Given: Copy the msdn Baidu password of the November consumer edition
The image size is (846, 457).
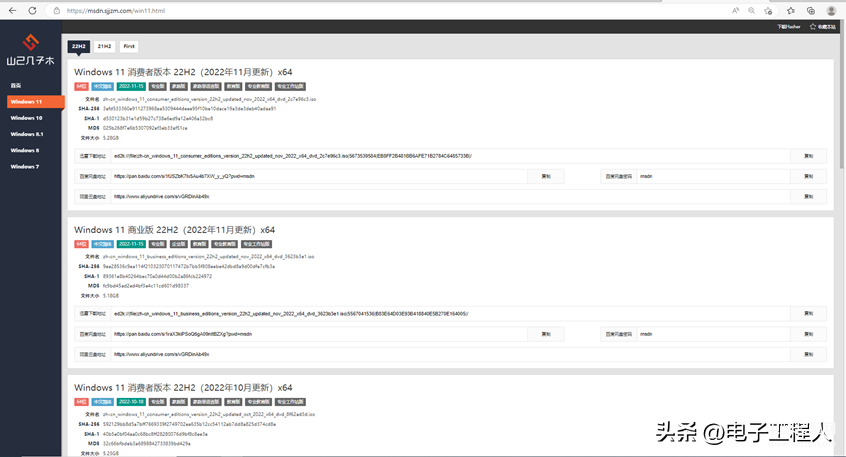Looking at the screenshot, I should click(x=808, y=176).
